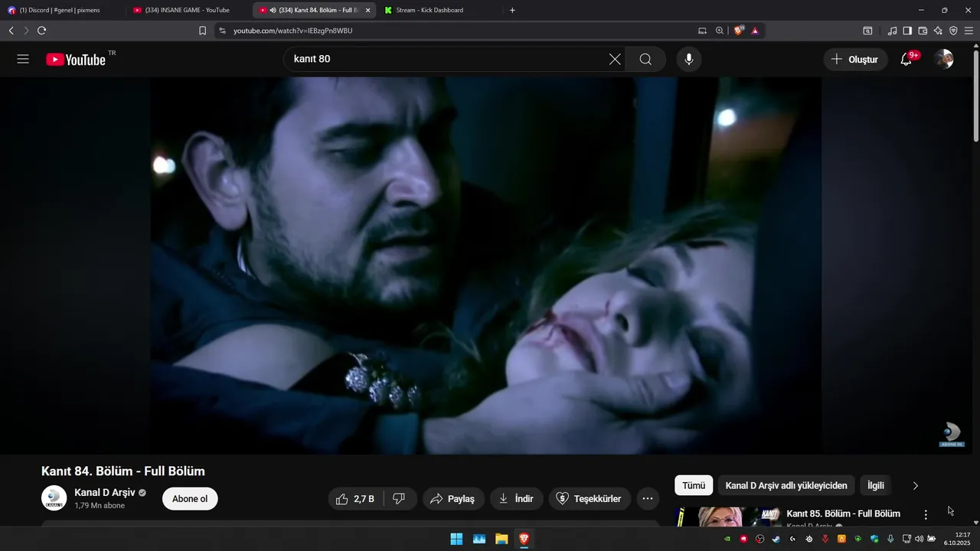Show more filter chips with the arrow
This screenshot has width=980, height=551.
click(915, 485)
